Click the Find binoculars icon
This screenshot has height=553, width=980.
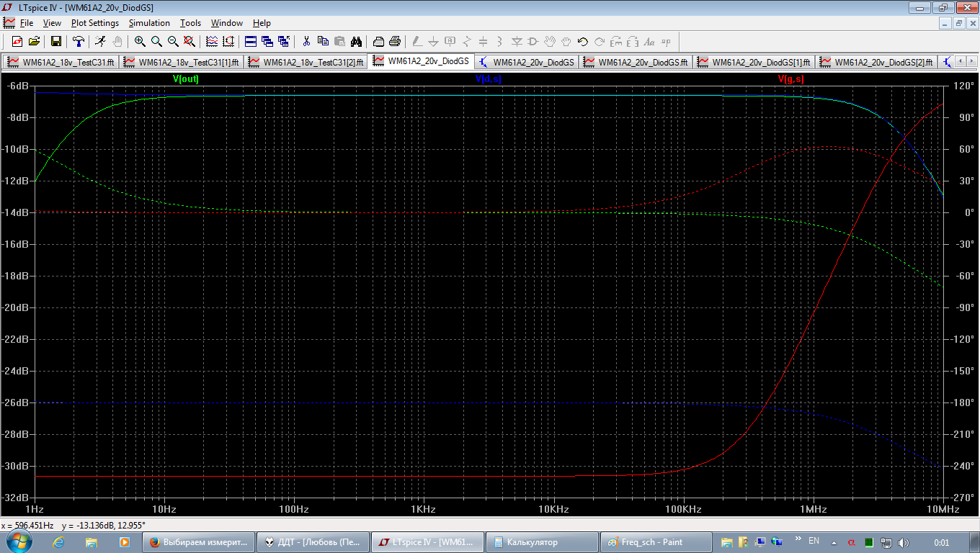[356, 41]
